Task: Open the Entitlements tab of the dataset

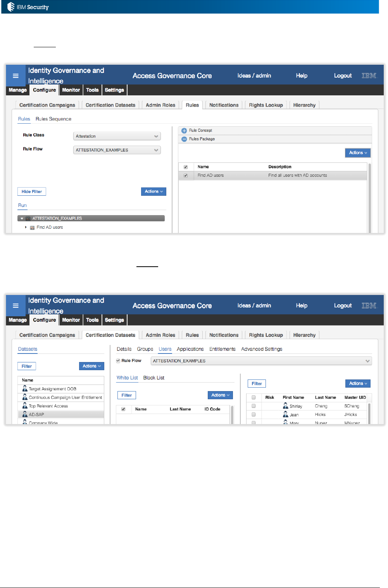Action: pyautogui.click(x=222, y=349)
